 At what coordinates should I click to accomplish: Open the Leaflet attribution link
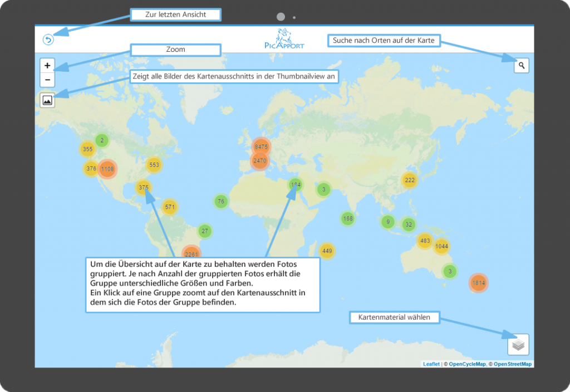click(x=431, y=364)
